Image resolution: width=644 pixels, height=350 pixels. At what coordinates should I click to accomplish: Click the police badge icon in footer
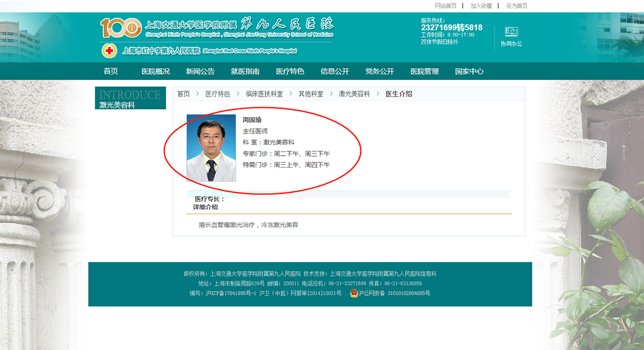[x=354, y=293]
